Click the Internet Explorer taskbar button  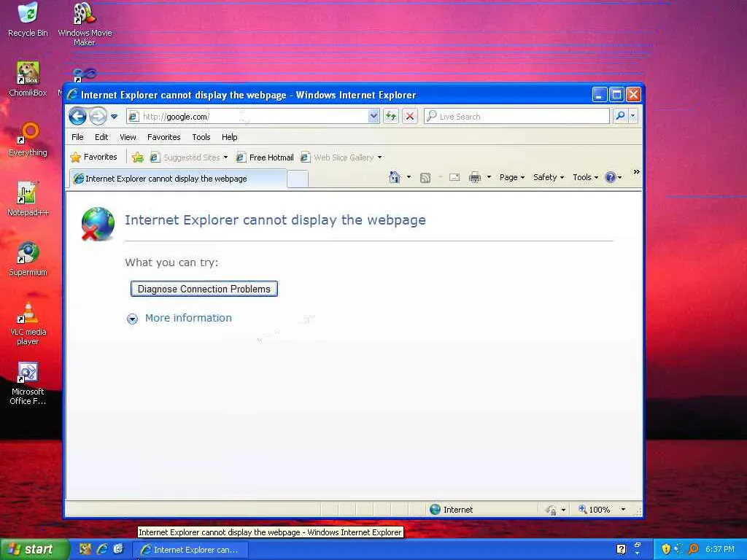click(190, 550)
